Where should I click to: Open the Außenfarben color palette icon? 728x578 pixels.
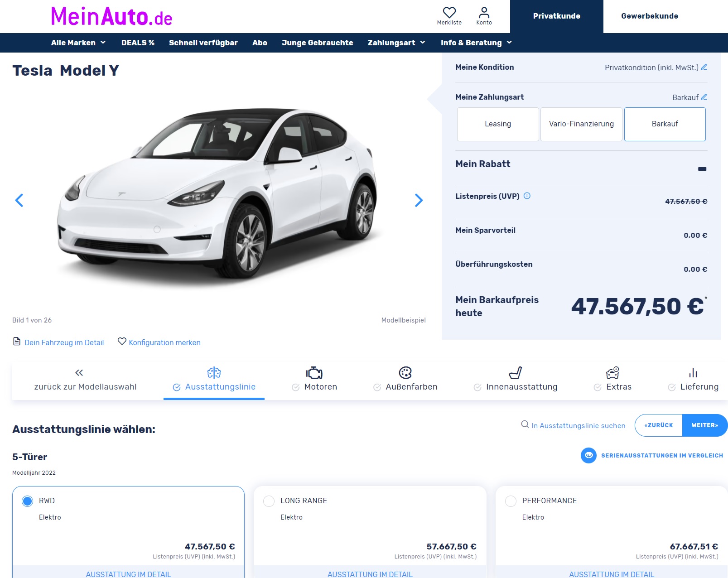(x=405, y=372)
